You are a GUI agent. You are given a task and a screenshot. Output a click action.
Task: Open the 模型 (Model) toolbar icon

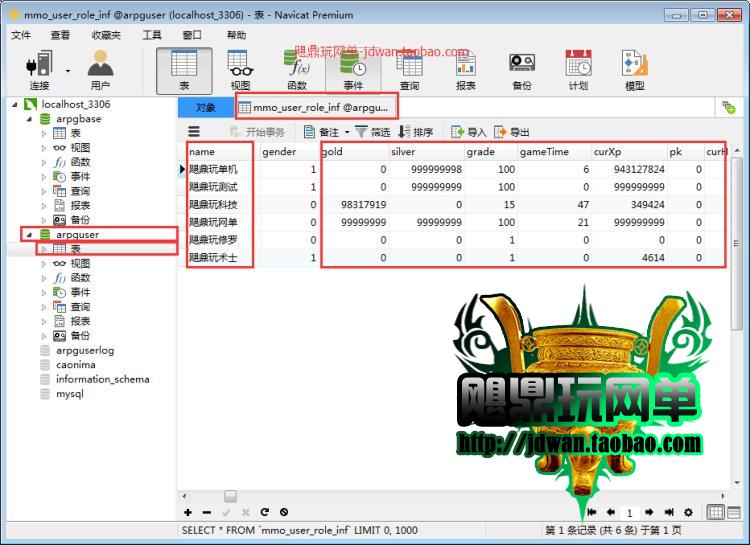[634, 69]
